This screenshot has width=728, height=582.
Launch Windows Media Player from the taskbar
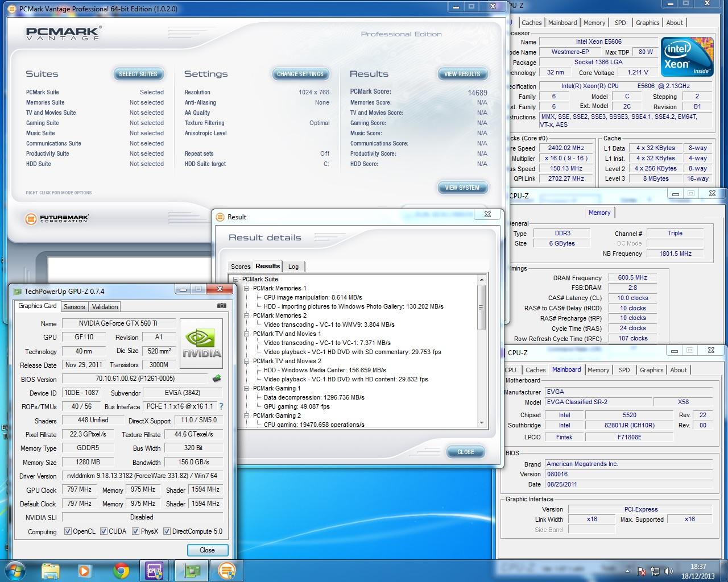[x=84, y=571]
